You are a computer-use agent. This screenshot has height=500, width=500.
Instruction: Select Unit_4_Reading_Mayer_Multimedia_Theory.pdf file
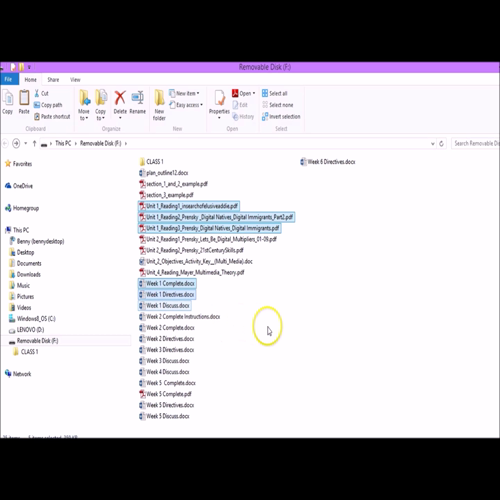coord(192,272)
